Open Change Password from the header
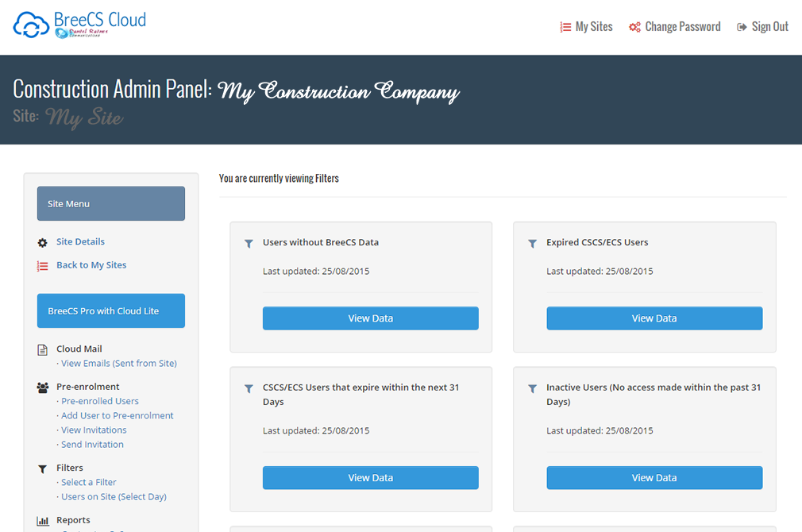The height and width of the screenshot is (532, 802). coord(675,27)
